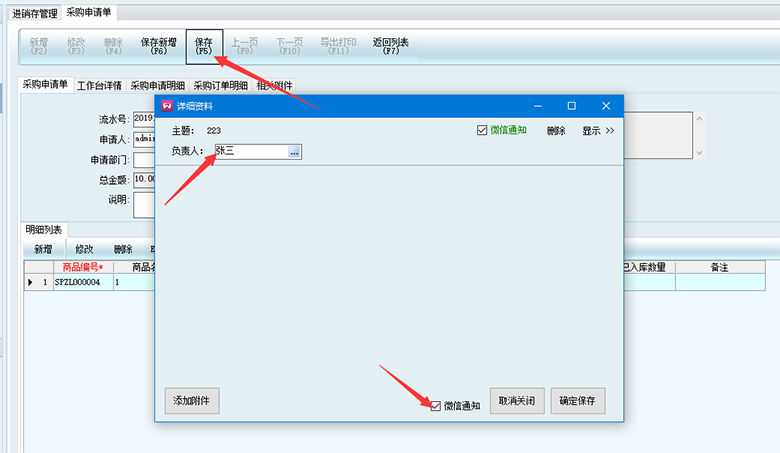
Task: Open the 进销存管理 tab
Action: [34, 13]
